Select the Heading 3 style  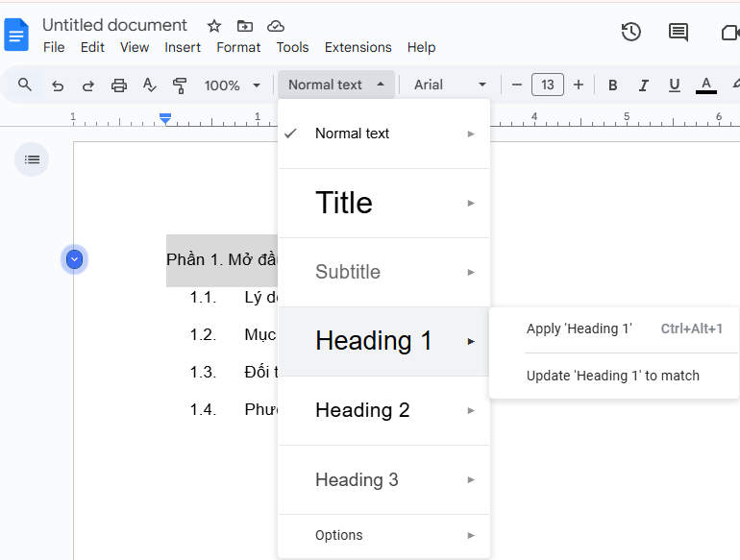383,480
